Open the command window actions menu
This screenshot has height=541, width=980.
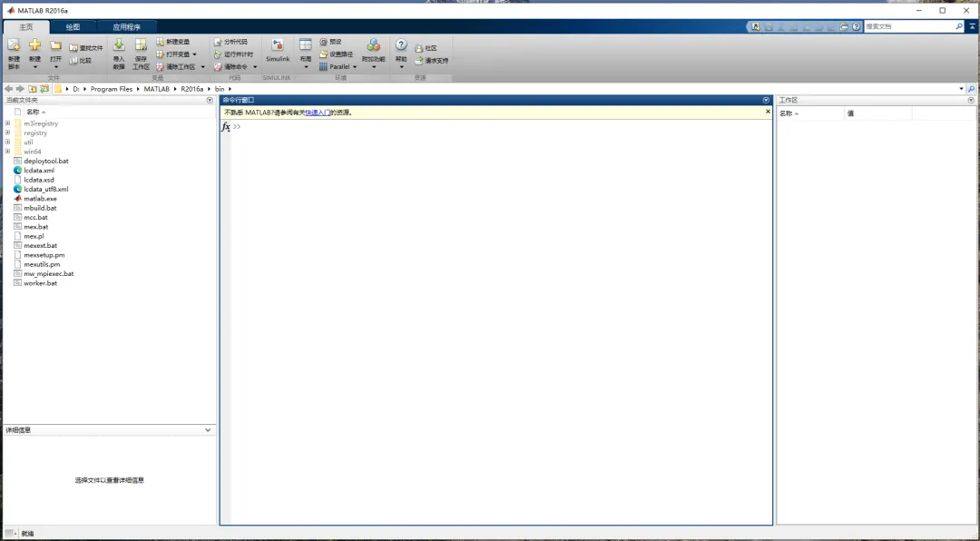[766, 100]
